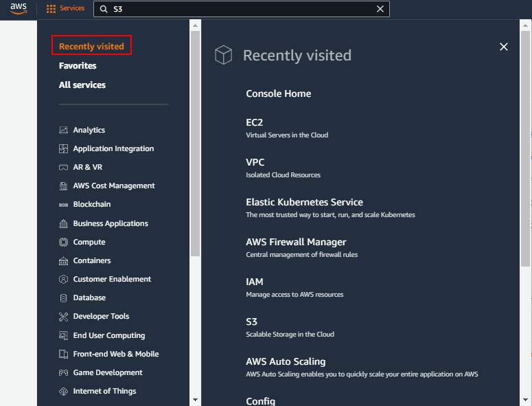
Task: Click the left panel scroll-up arrow
Action: tap(195, 25)
